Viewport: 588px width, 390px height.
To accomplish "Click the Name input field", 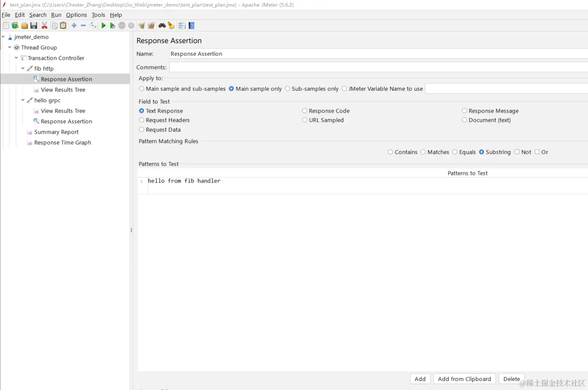I will (x=379, y=54).
